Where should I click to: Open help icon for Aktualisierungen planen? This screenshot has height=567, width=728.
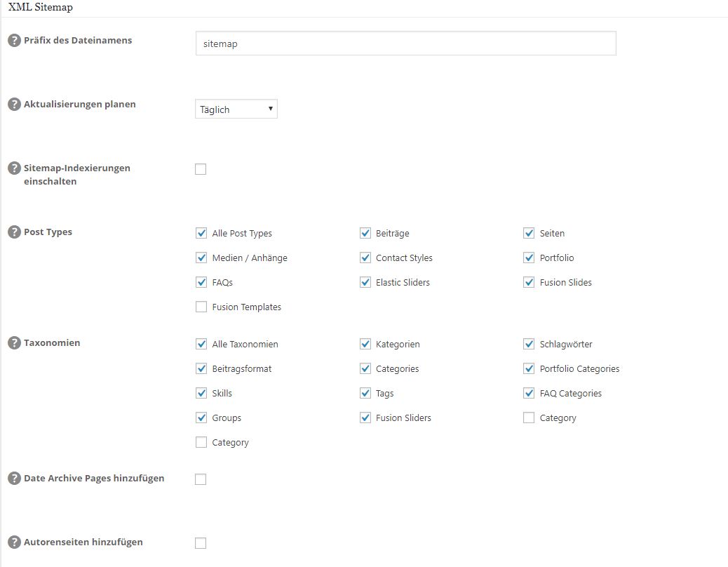pos(14,105)
